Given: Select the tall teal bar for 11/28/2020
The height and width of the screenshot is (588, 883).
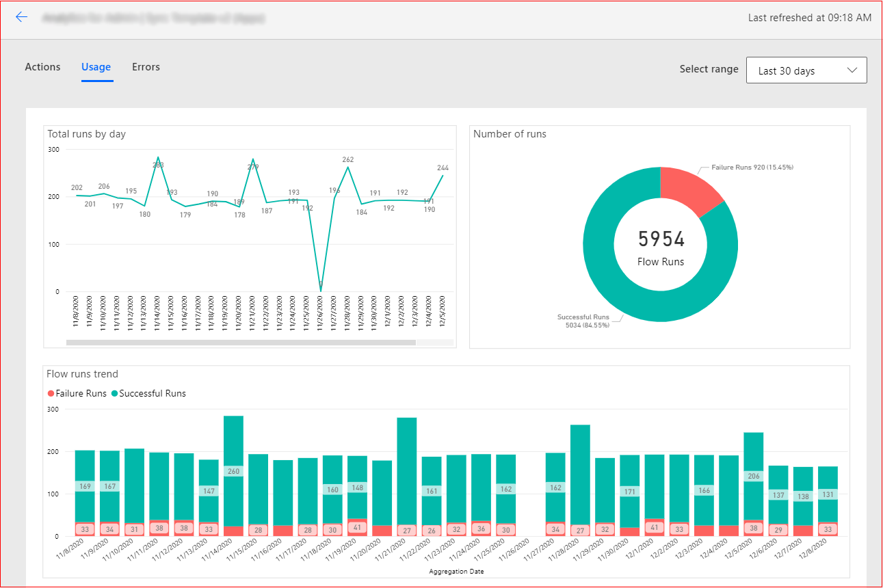Looking at the screenshot, I should 580,475.
